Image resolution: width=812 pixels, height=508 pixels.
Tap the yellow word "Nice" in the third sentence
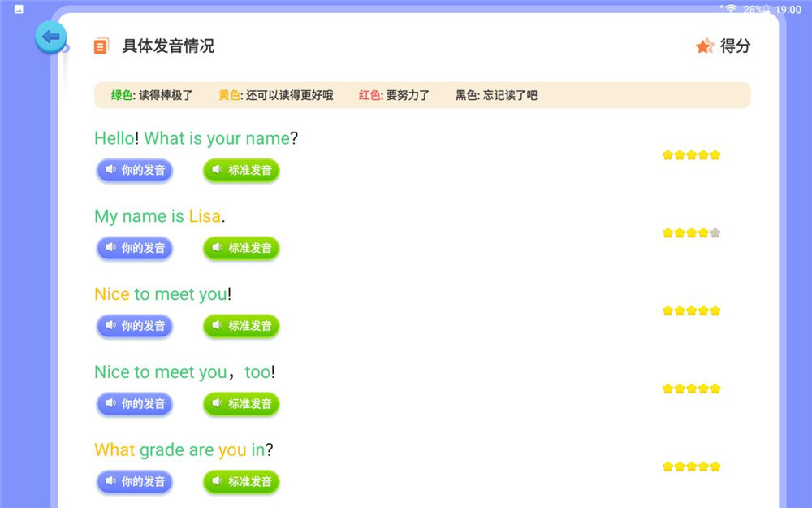point(112,294)
